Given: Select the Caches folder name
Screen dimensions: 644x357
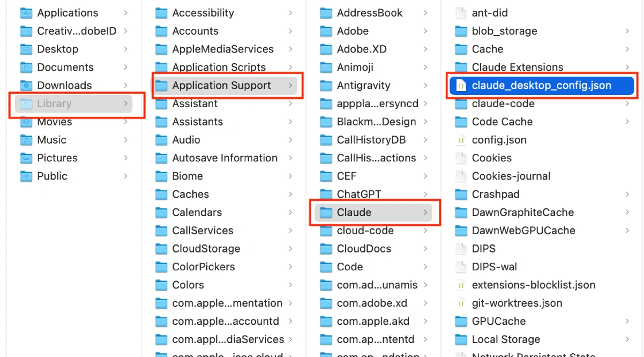Looking at the screenshot, I should tap(191, 194).
